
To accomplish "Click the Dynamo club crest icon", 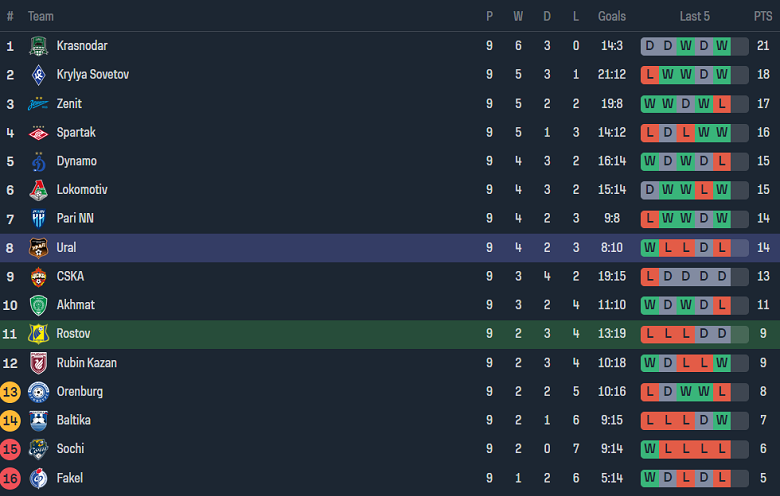I will click(x=38, y=161).
